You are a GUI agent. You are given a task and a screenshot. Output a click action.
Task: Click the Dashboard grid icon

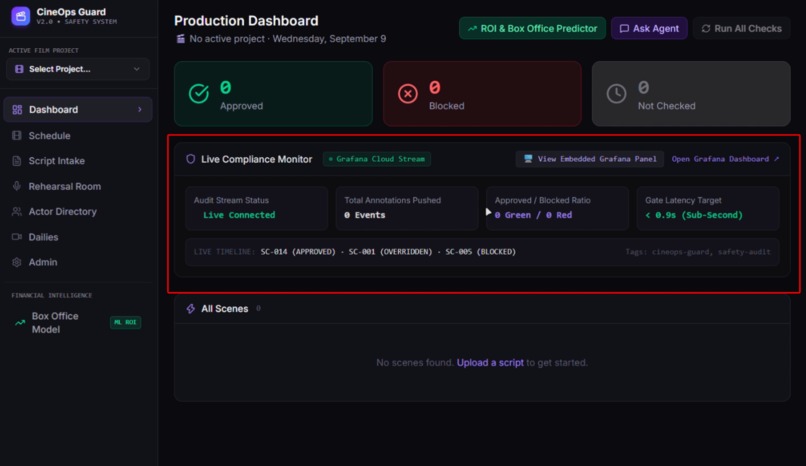[17, 109]
